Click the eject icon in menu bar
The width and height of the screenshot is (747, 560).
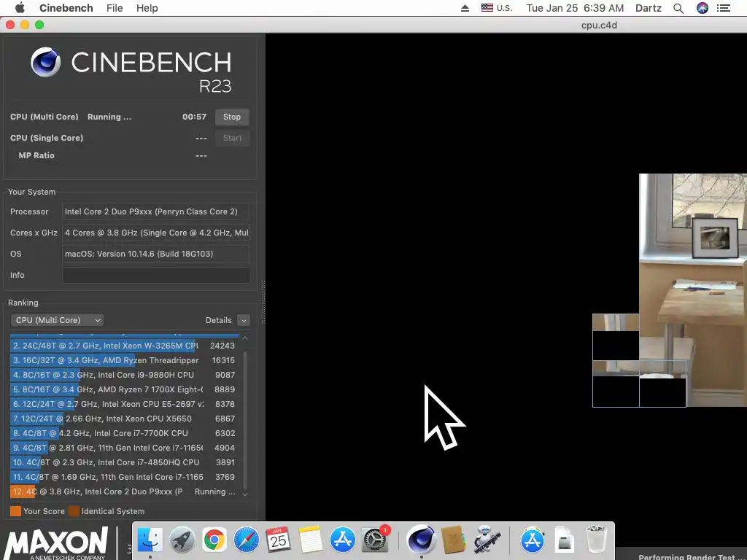[465, 8]
